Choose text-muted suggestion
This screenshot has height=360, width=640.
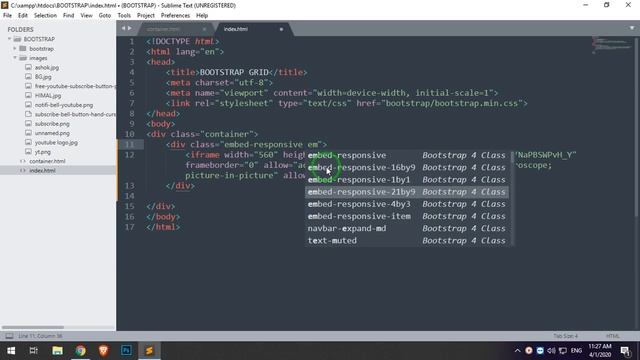point(407,241)
